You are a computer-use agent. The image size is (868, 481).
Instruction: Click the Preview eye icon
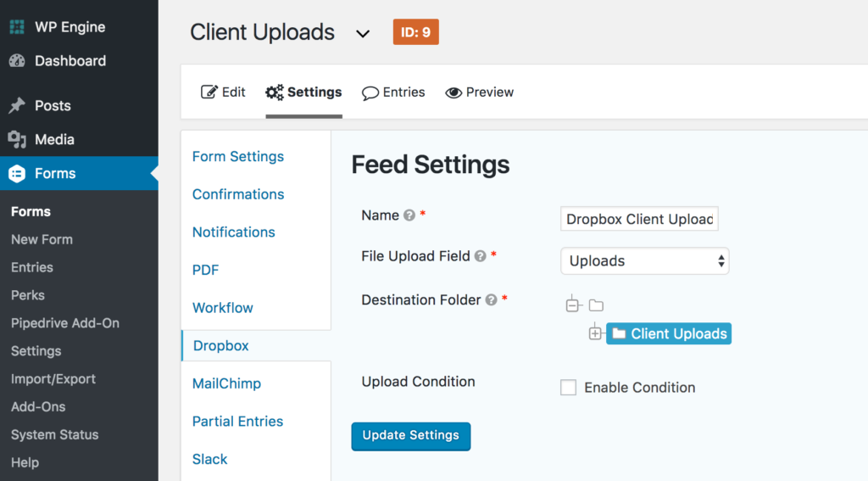pos(453,92)
